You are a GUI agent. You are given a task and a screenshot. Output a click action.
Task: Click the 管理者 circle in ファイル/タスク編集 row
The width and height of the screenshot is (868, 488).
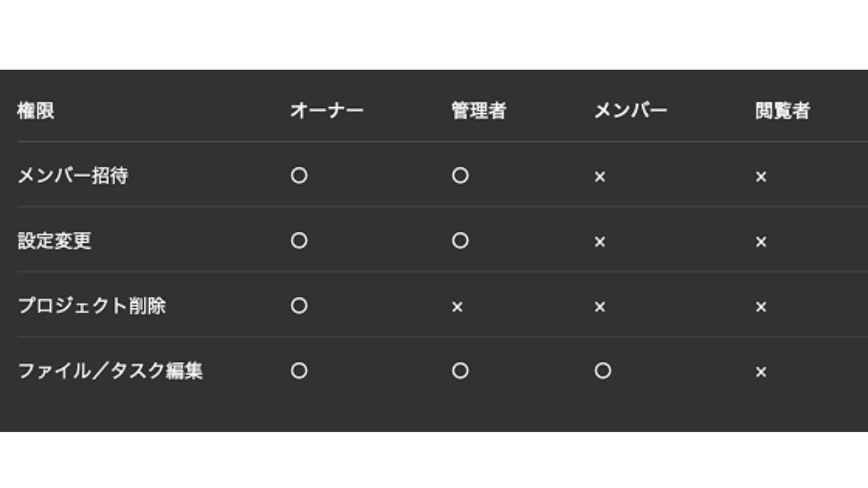tap(460, 371)
